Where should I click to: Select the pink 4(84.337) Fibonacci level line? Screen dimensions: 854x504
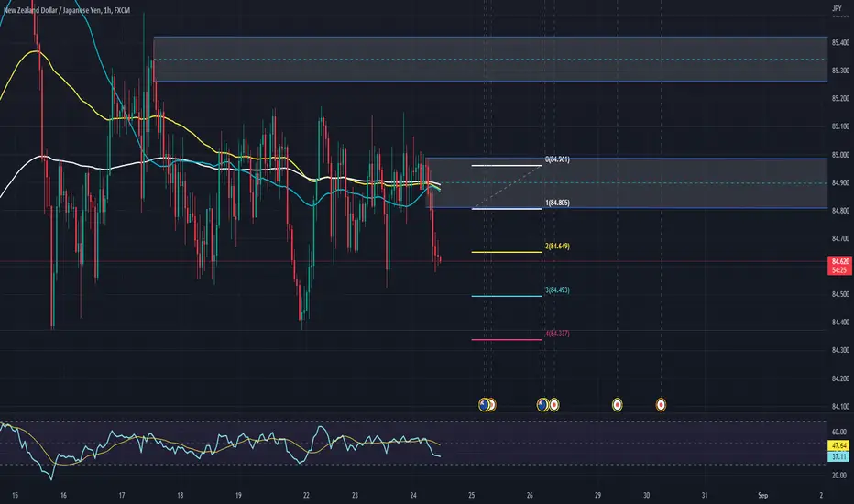point(507,340)
